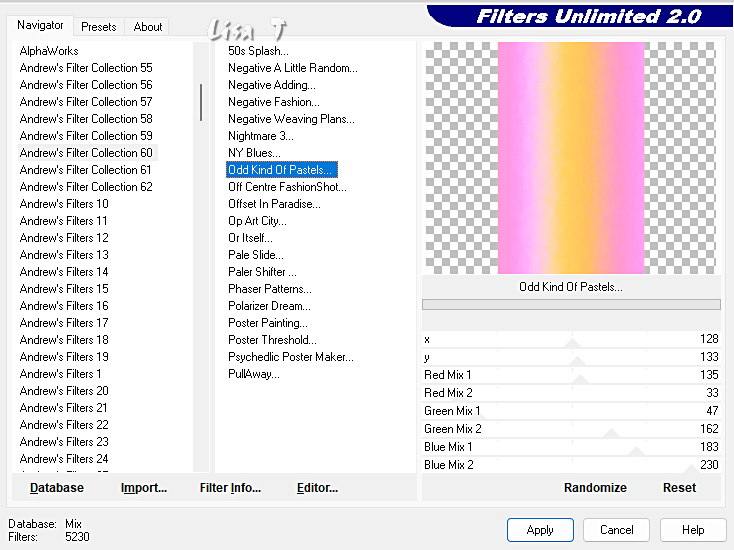
Task: Select Andrew's Filters 14
Action: [64, 272]
